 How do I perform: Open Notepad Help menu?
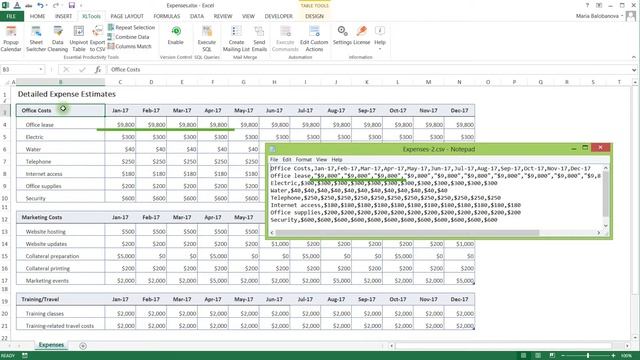[337, 160]
